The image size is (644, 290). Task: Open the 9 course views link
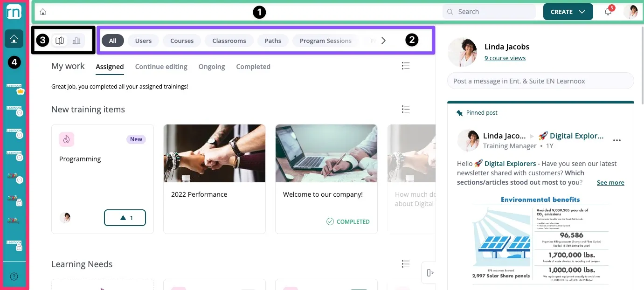tap(505, 58)
